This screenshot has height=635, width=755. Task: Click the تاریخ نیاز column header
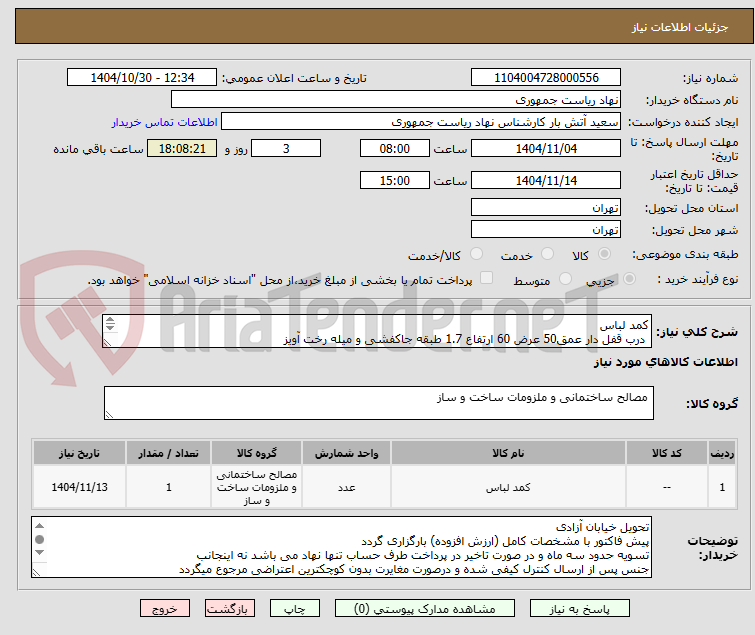[79, 453]
